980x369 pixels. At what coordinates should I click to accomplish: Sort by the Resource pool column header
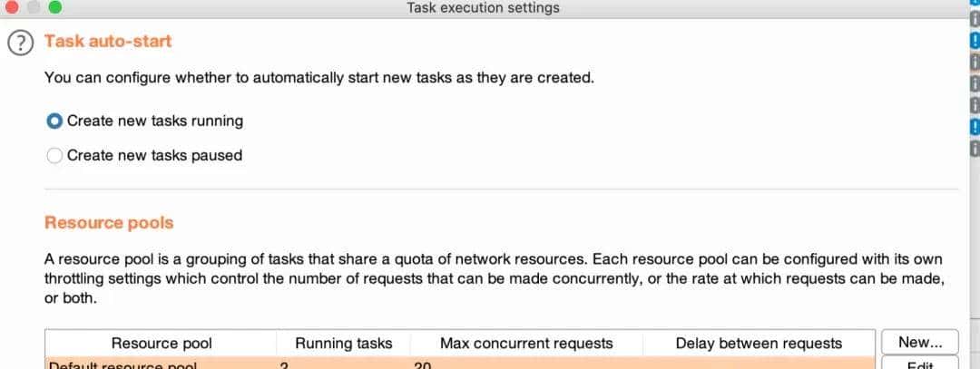tap(162, 344)
